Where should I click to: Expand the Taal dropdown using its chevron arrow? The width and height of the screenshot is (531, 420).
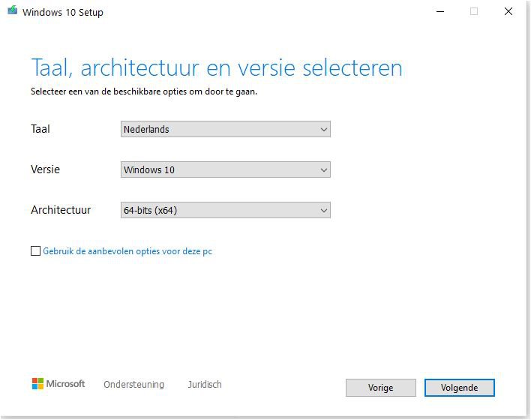324,130
